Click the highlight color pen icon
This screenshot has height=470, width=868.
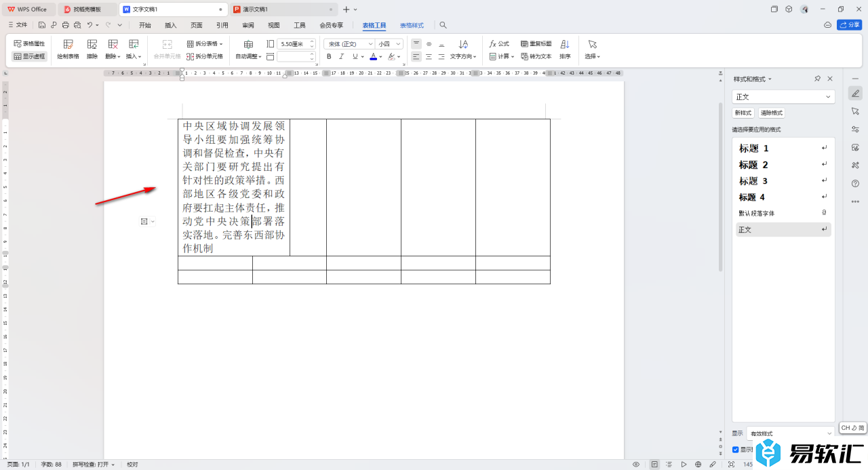[391, 57]
